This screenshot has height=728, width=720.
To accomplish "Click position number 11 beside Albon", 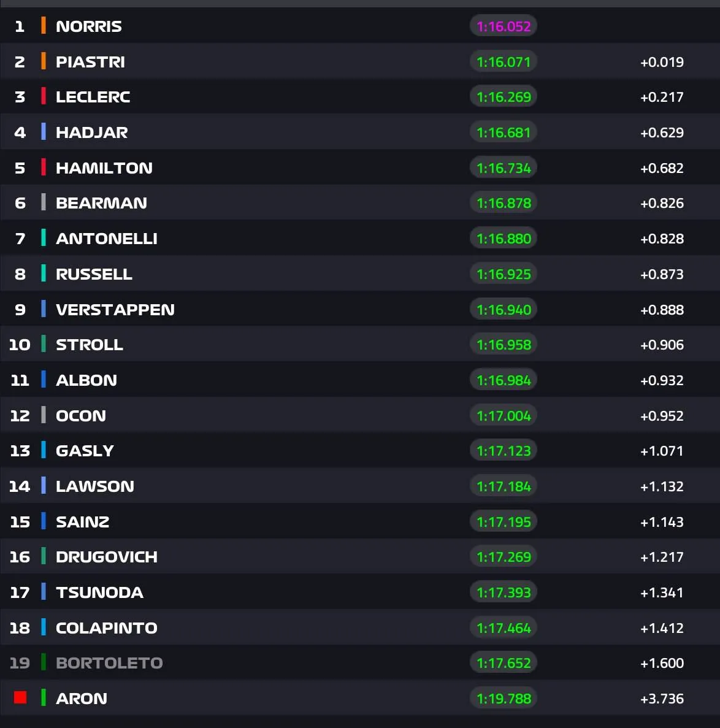I will tap(20, 380).
